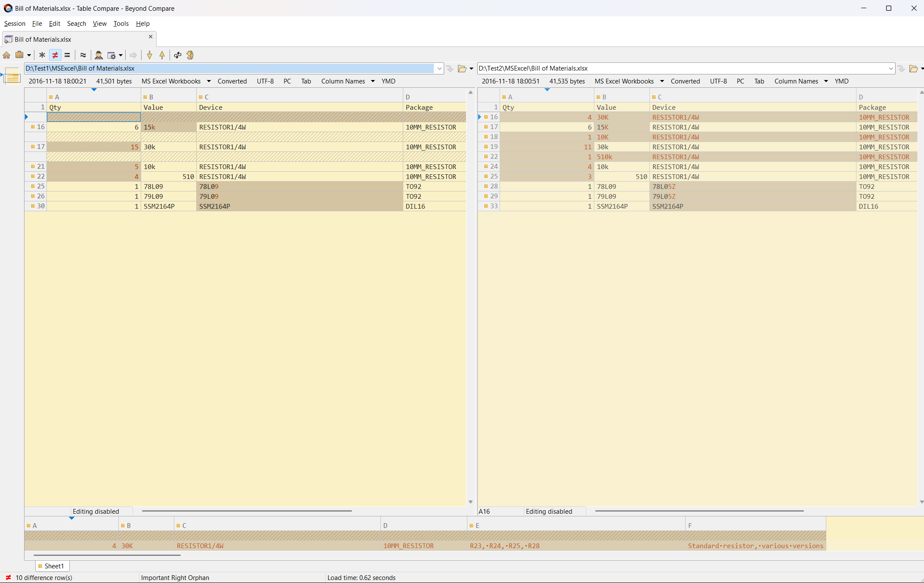Click the Reload files icon
The image size is (924, 583).
(x=190, y=55)
